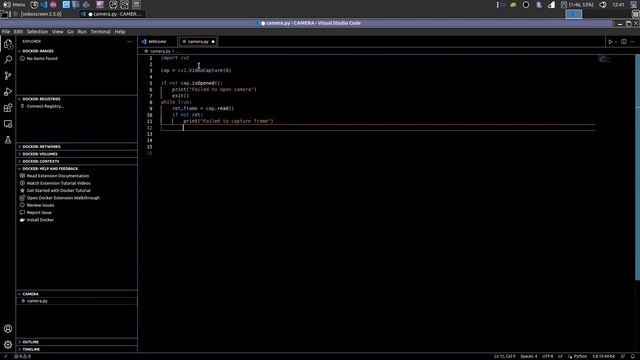Open the Run and Debug view
This screenshot has width=640, height=360.
(8, 92)
